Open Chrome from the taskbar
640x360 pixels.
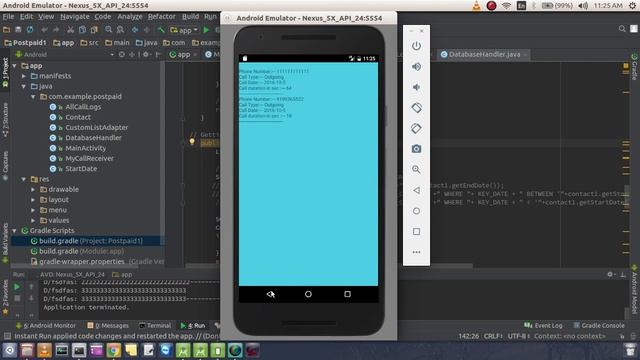pyautogui.click(x=114, y=350)
